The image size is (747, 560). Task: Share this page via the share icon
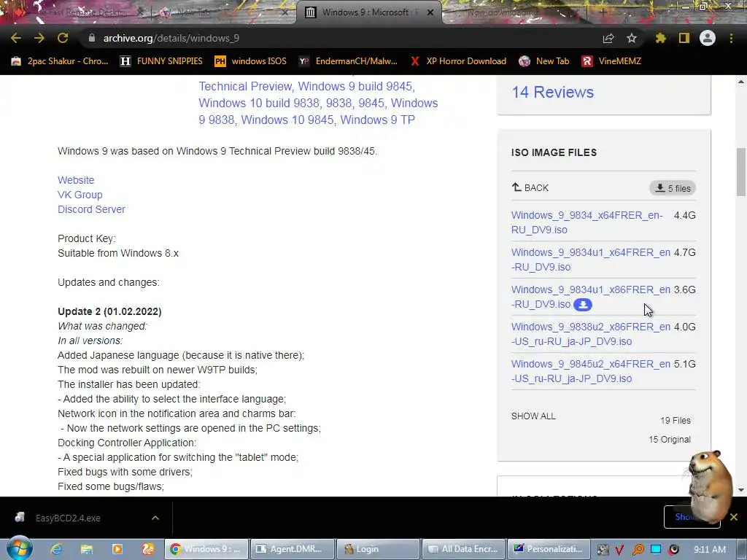[x=608, y=38]
